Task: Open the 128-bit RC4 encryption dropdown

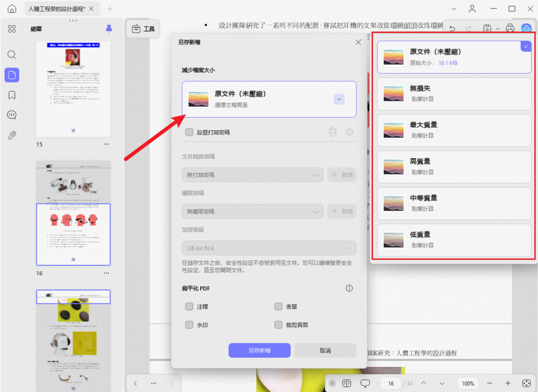Action: click(x=269, y=247)
